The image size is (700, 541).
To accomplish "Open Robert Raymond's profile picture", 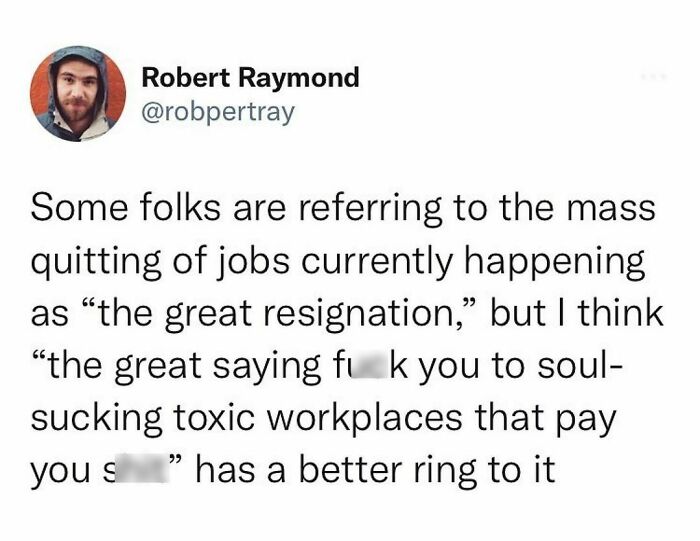I will tap(78, 94).
